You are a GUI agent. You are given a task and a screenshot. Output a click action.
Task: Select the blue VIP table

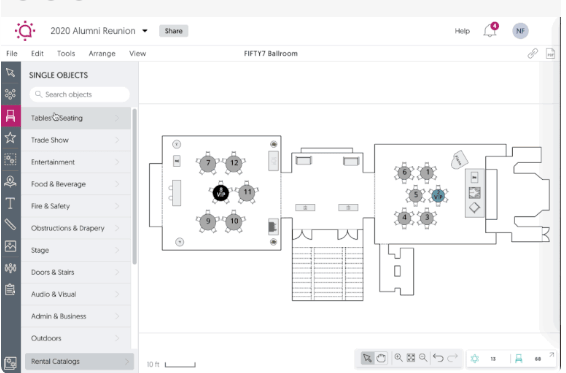click(x=438, y=196)
